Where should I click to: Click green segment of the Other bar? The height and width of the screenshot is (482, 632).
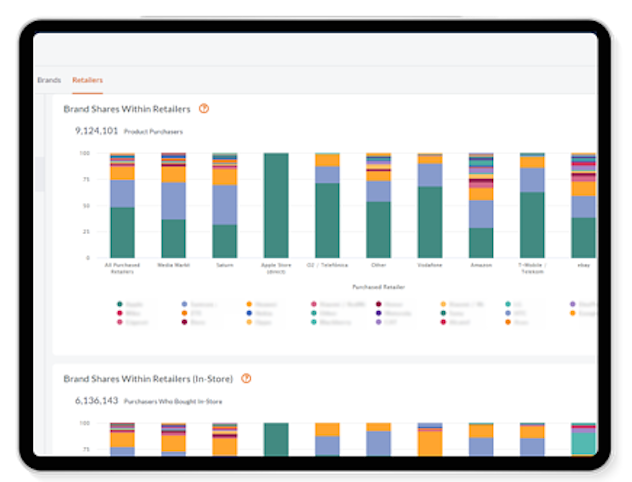pos(378,229)
